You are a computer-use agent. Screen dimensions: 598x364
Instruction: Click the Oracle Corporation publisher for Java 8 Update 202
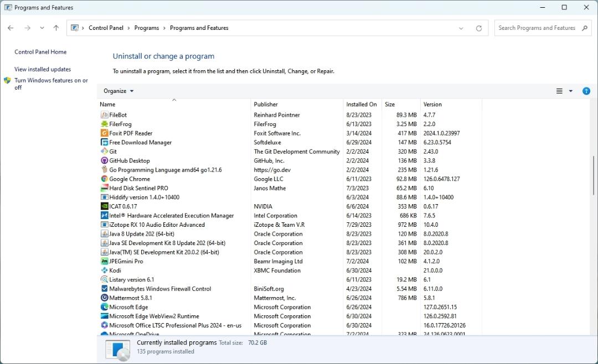tap(278, 233)
